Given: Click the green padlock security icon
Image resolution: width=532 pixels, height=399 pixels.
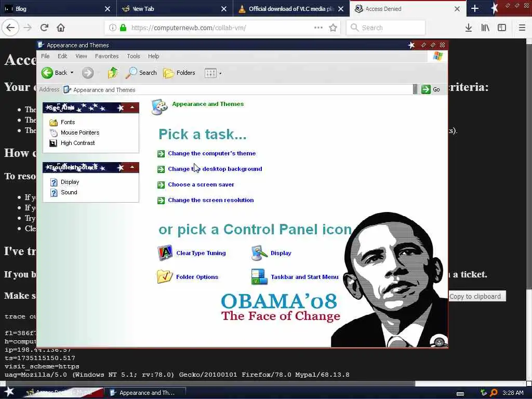Looking at the screenshot, I should pos(123,28).
